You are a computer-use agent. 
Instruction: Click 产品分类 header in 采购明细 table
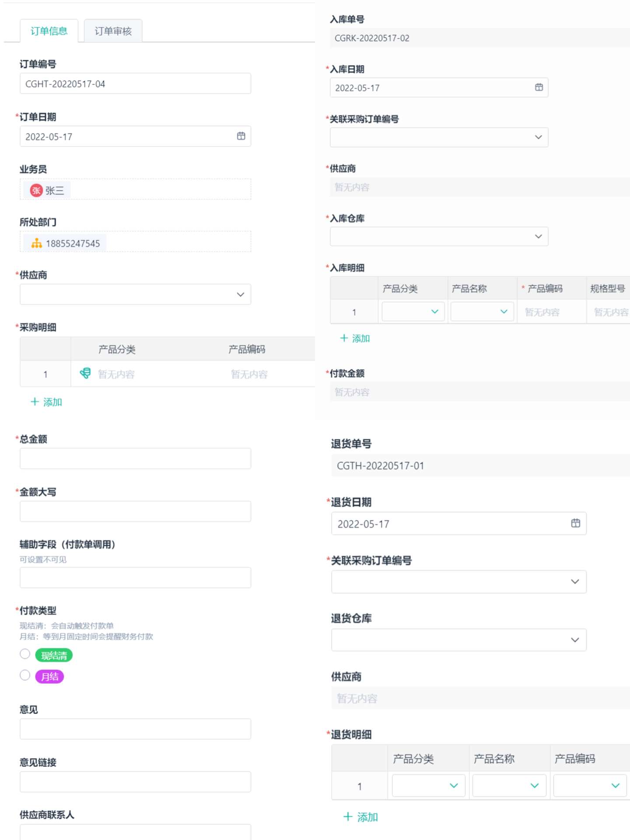tap(117, 349)
